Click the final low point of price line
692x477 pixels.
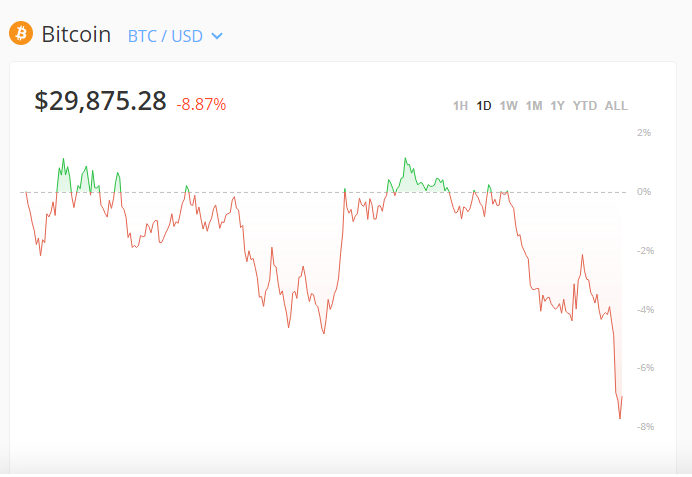coord(620,418)
